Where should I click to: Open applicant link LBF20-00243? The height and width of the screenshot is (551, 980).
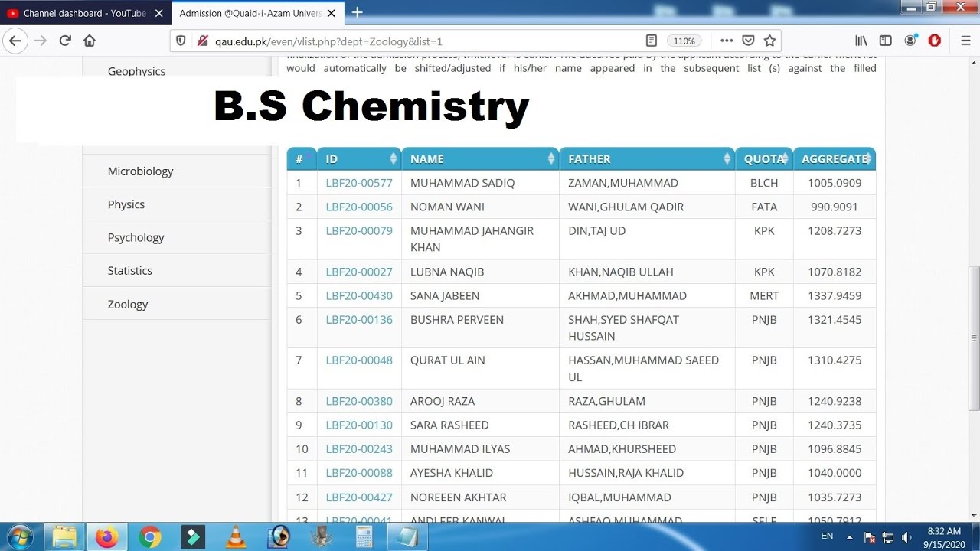(x=359, y=448)
